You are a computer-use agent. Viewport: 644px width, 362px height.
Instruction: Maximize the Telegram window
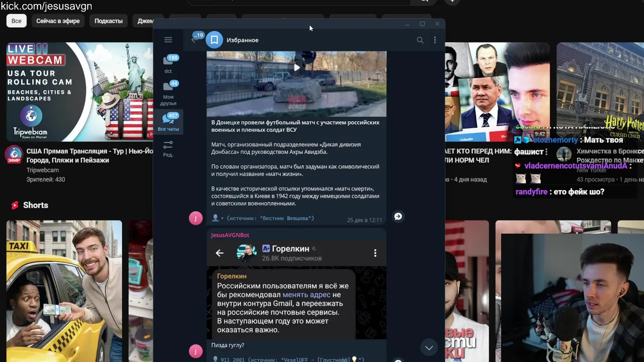pos(422,24)
